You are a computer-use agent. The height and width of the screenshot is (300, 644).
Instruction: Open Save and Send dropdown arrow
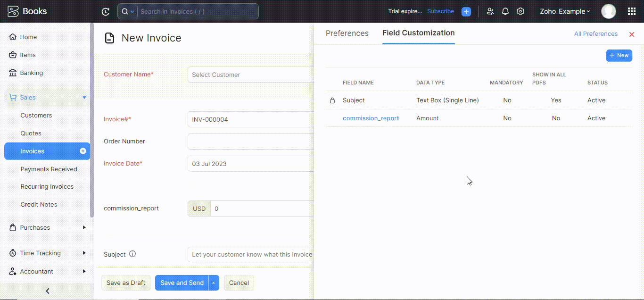point(214,283)
